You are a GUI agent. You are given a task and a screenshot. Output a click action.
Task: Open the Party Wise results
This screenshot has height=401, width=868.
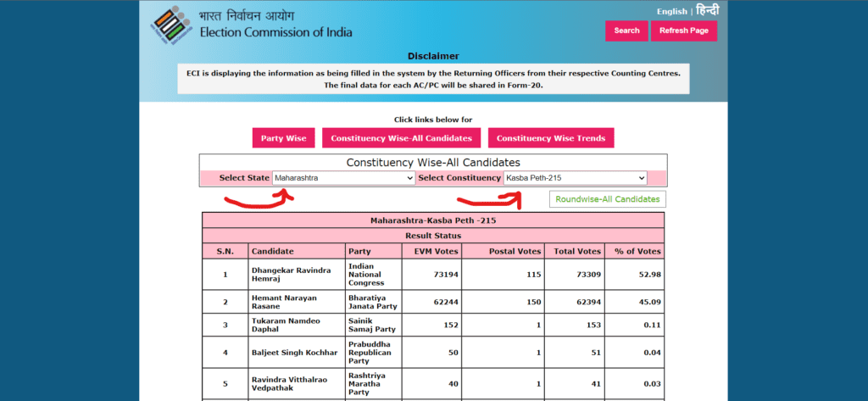pyautogui.click(x=283, y=138)
